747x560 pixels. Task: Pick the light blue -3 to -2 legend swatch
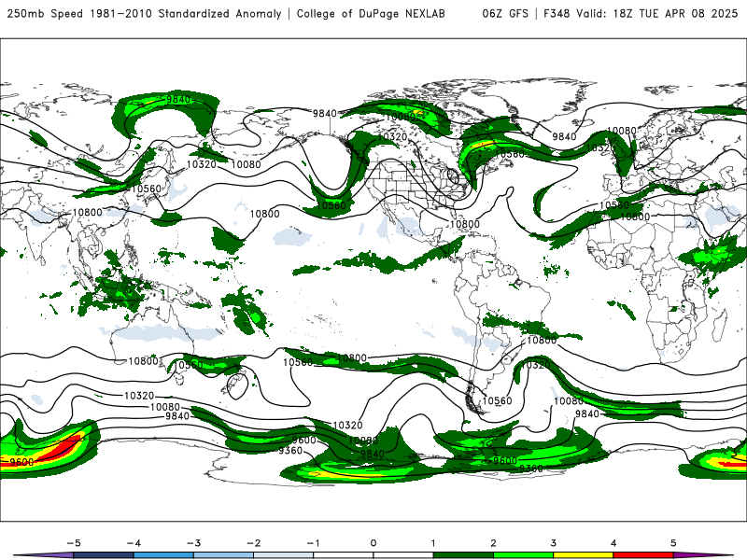(223, 555)
